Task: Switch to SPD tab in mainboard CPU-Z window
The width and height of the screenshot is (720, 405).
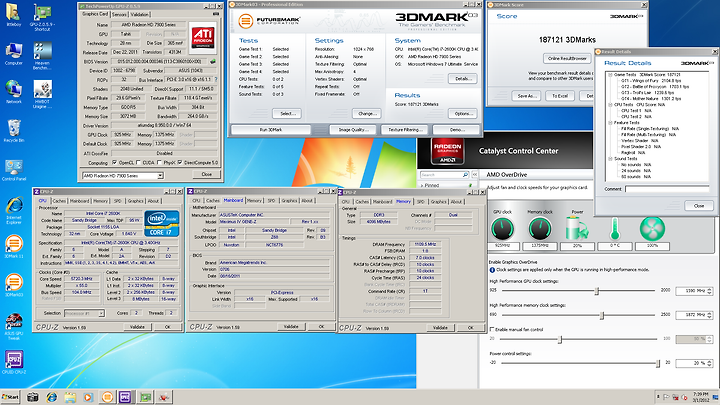Action: point(271,201)
